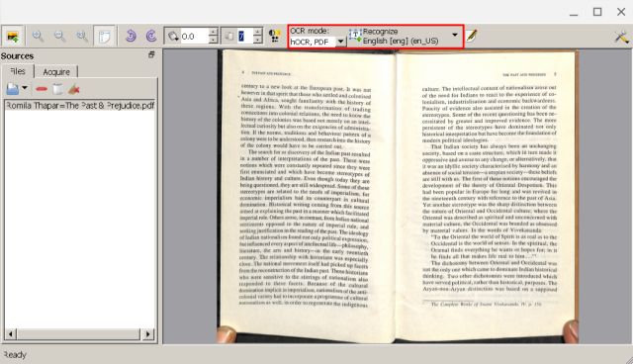The height and width of the screenshot is (364, 633).
Task: Select Romila Thapar PDF in sources list
Action: [x=80, y=105]
